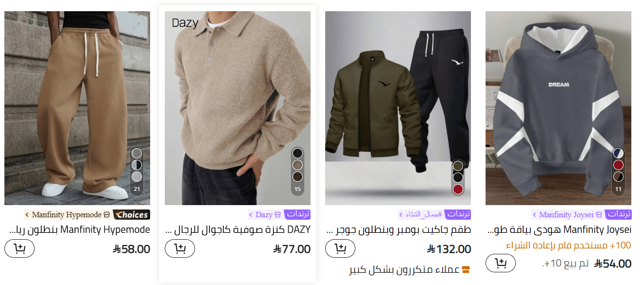Add the Manfinity Joysei hoodie to cart

[501, 264]
